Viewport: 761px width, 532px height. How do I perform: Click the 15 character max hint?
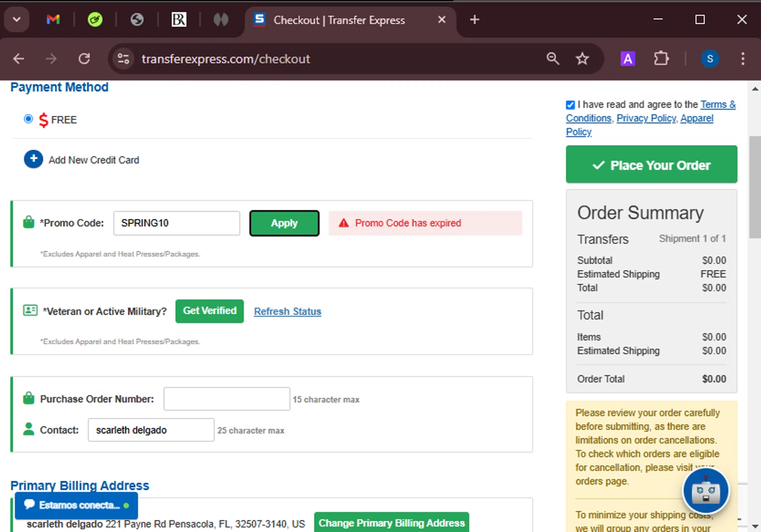pyautogui.click(x=326, y=400)
